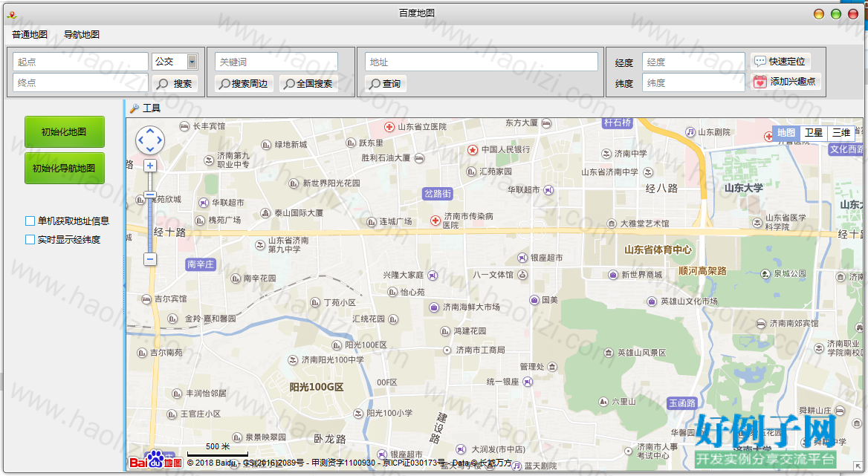Click the 英雄山风景区 scenic marker icon
The height and width of the screenshot is (476, 868).
[609, 353]
